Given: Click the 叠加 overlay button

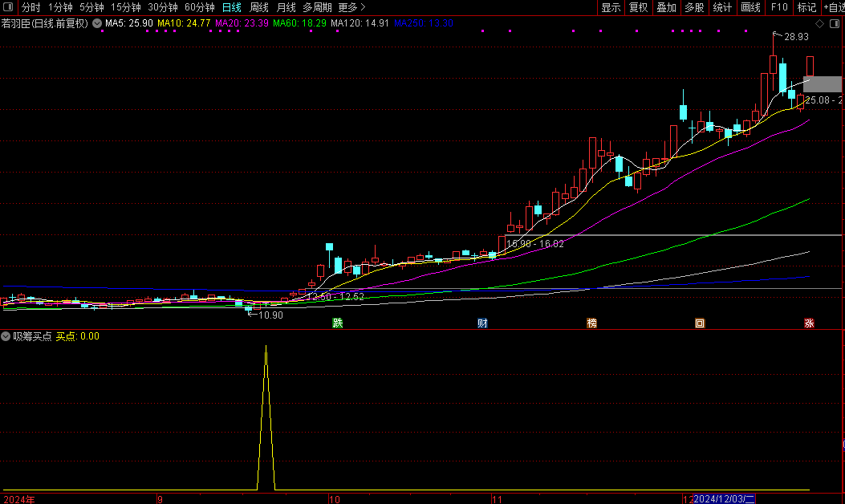Looking at the screenshot, I should 667,7.
